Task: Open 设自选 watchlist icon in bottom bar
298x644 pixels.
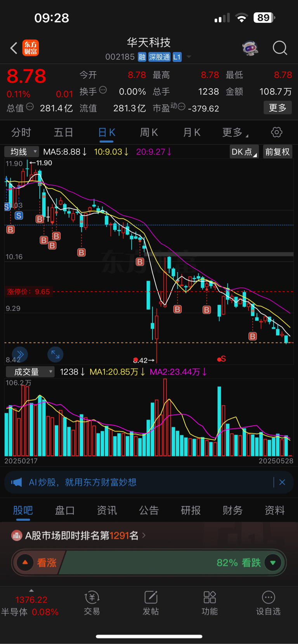Action: 268,603
